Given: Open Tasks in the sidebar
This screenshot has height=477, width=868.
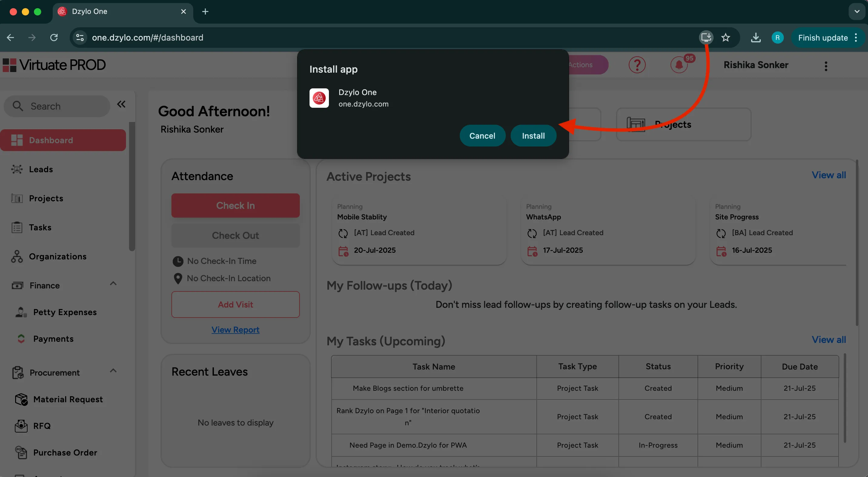Looking at the screenshot, I should pos(40,227).
